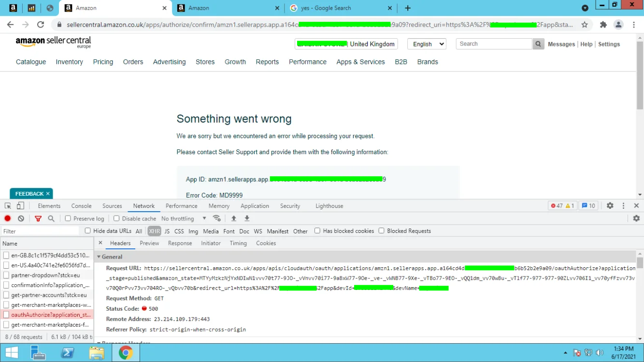The image size is (644, 362).
Task: Clear the network log
Action: pyautogui.click(x=21, y=218)
